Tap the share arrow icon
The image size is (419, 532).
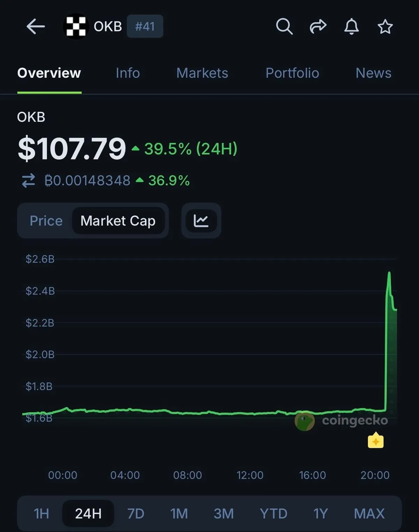click(x=318, y=27)
